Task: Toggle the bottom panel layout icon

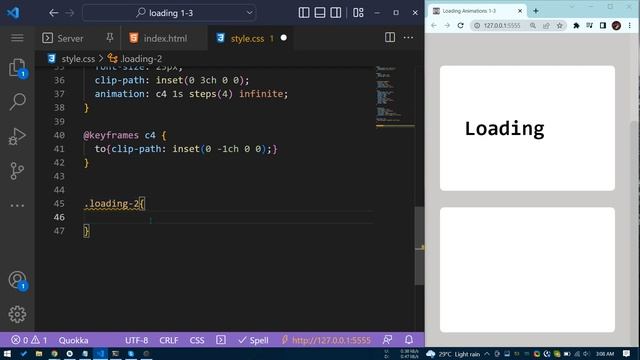Action: coord(320,13)
